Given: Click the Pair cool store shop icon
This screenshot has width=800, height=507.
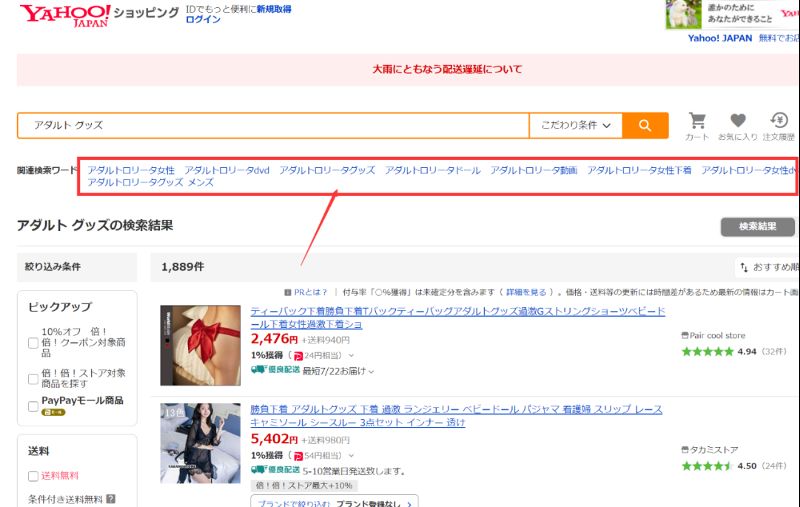Looking at the screenshot, I should 685,336.
